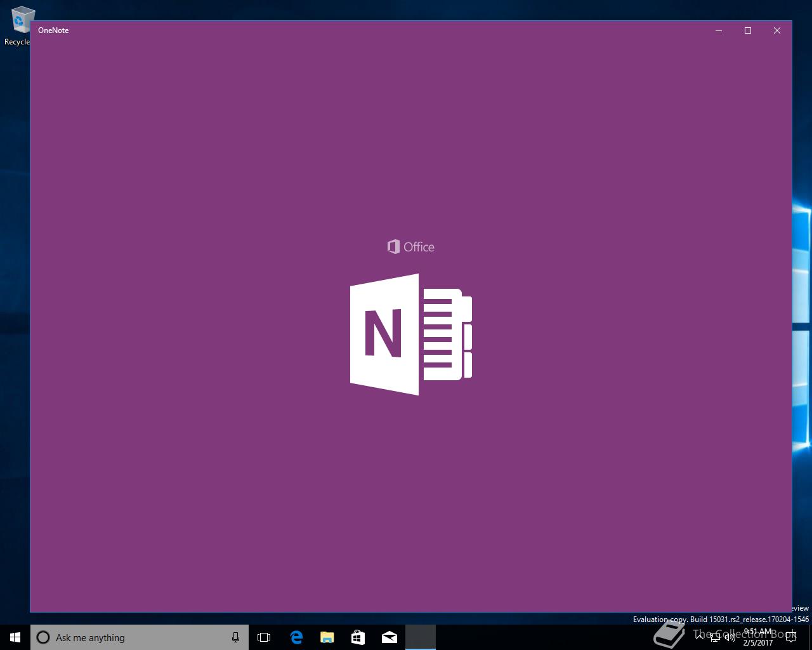Click the Cortana circle icon

(43, 637)
